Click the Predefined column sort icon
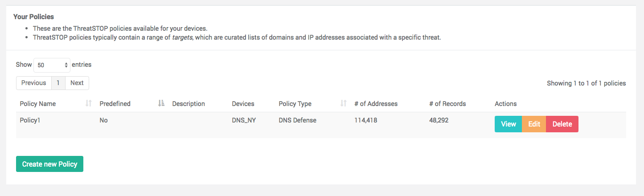Screen dimensions: 644x196 click(161, 103)
